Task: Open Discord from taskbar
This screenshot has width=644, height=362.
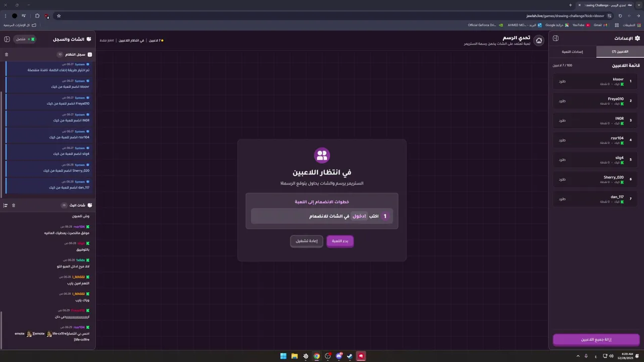Action: (339, 356)
